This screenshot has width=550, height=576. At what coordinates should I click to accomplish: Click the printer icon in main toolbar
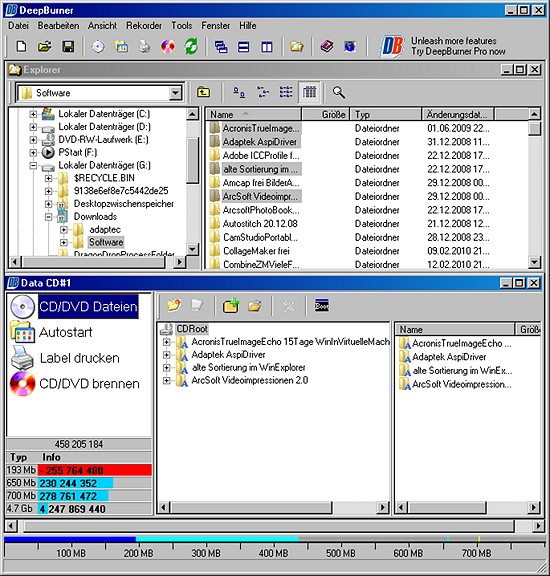pos(144,47)
